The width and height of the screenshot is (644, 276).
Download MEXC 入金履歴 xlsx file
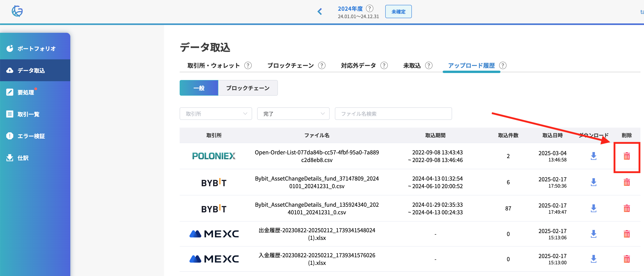point(593,259)
